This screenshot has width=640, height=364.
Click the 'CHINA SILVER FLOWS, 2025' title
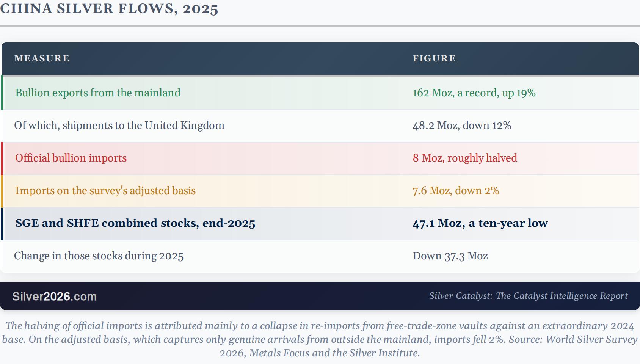point(109,8)
